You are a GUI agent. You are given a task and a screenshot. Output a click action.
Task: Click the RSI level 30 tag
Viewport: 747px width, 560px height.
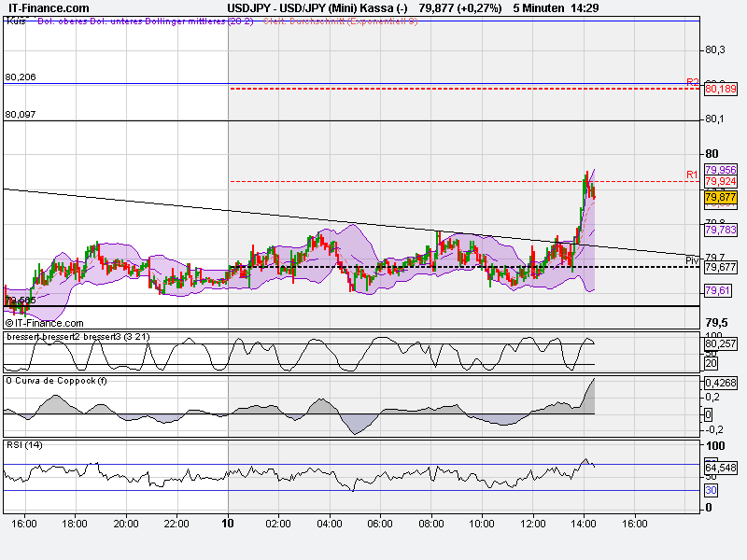click(x=711, y=490)
